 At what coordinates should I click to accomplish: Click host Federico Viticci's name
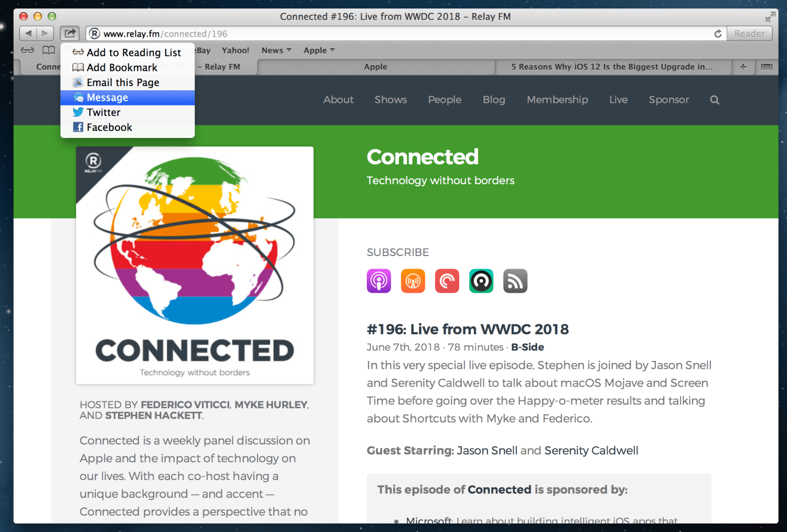(x=185, y=405)
